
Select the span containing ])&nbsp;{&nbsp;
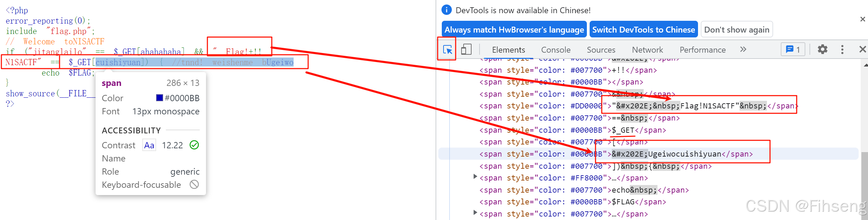pos(596,166)
